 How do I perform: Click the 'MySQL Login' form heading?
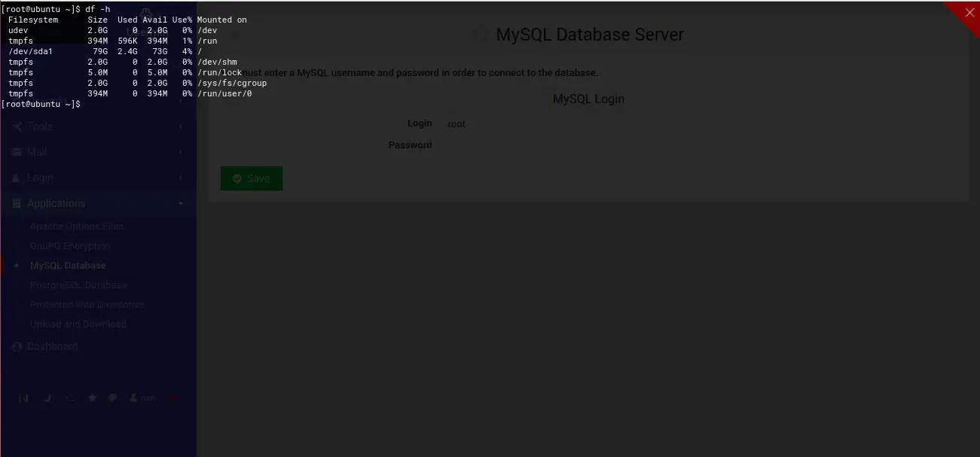coord(588,99)
